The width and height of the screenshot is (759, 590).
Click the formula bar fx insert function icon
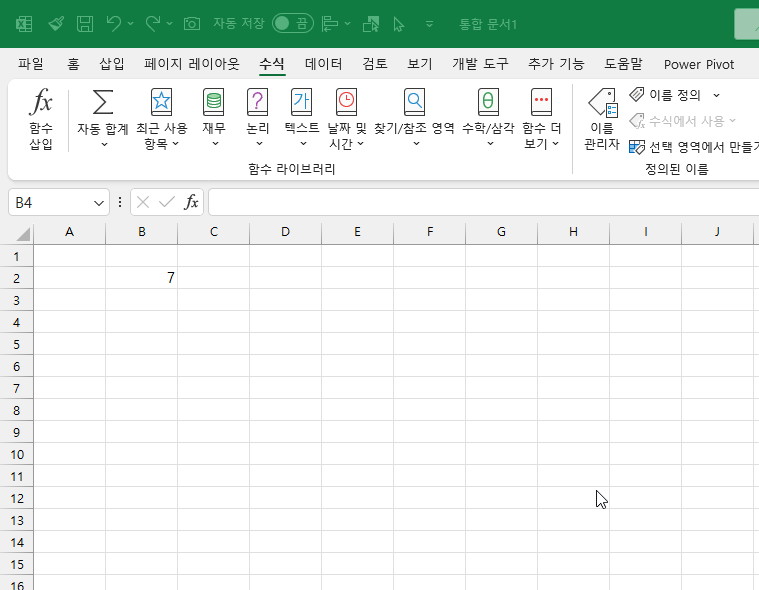tap(192, 202)
